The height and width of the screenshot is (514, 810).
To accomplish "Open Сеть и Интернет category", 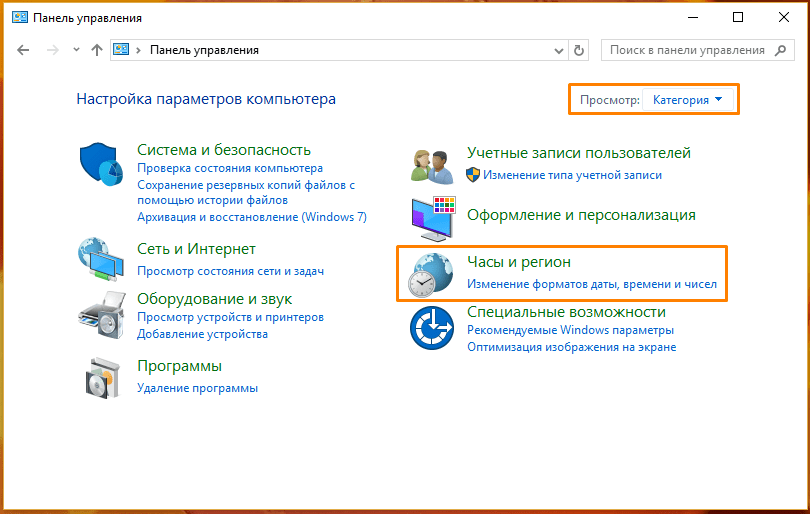I will [196, 249].
